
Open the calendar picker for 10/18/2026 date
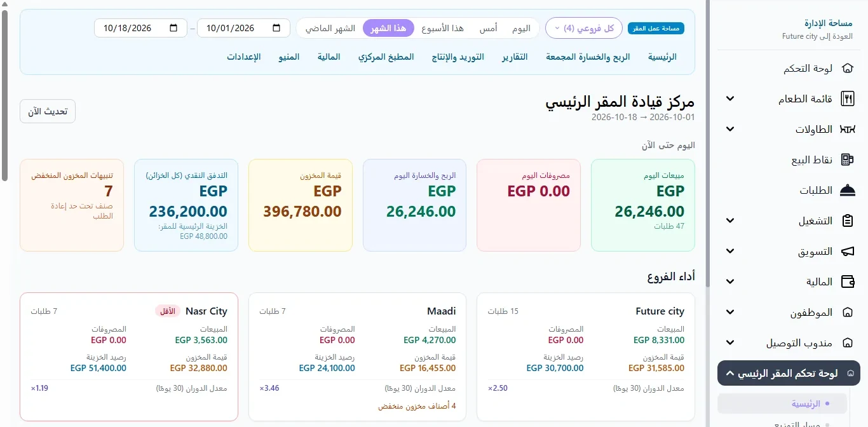(173, 28)
